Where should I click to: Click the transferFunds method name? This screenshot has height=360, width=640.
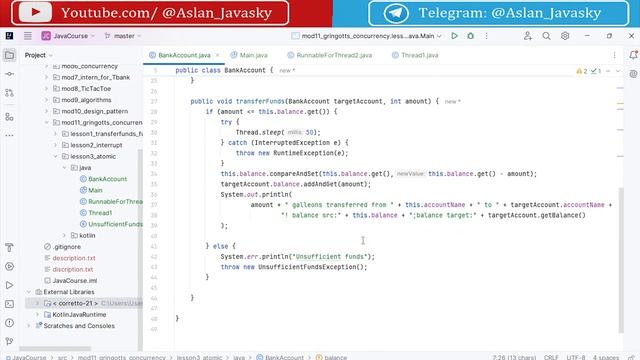[x=260, y=101]
